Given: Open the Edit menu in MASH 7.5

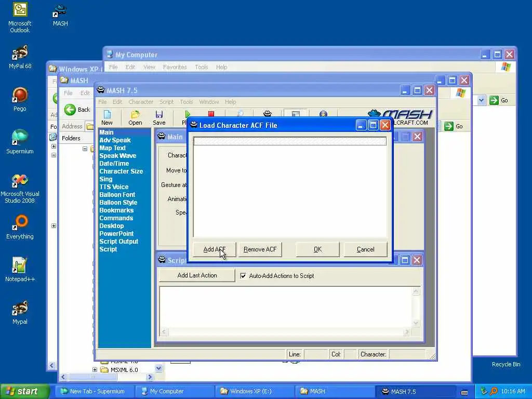Looking at the screenshot, I should tap(117, 102).
